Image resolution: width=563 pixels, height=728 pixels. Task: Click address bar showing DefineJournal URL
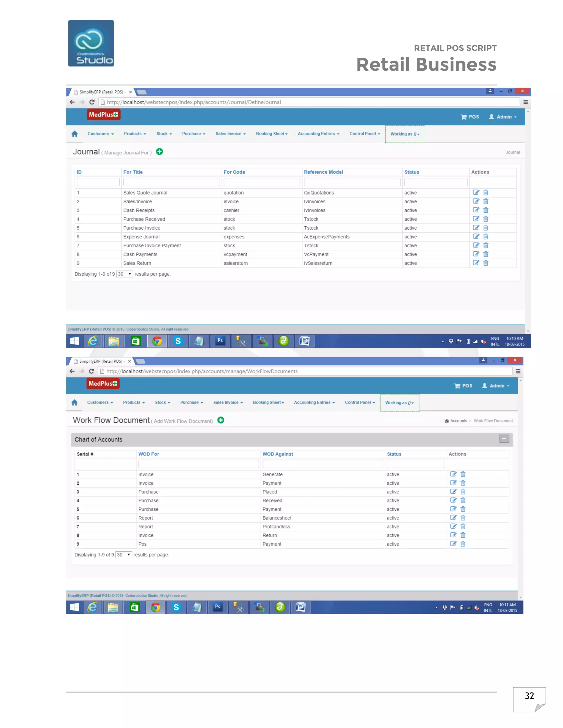tap(309, 102)
